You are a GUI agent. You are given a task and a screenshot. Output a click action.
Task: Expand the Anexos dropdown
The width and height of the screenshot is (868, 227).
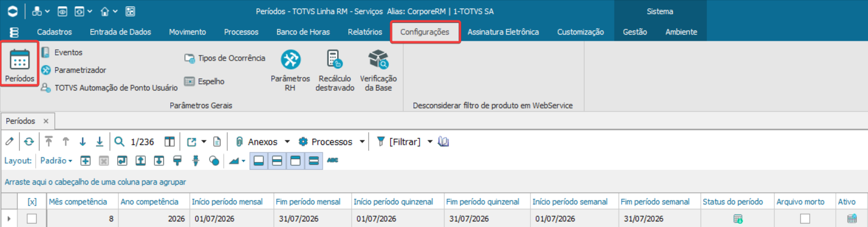pos(287,142)
